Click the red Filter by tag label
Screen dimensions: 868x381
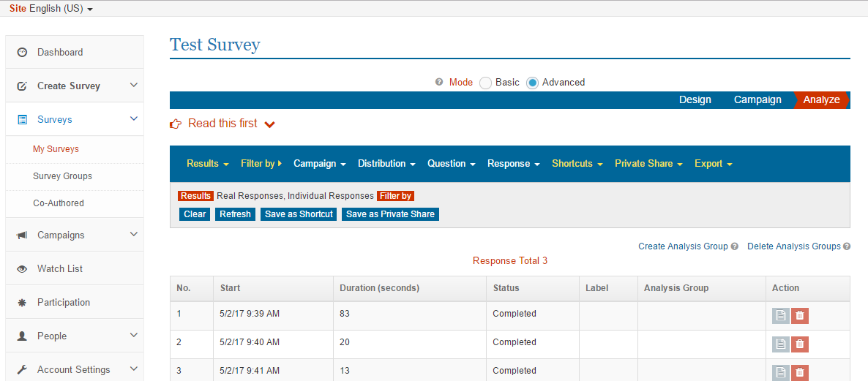click(x=395, y=196)
